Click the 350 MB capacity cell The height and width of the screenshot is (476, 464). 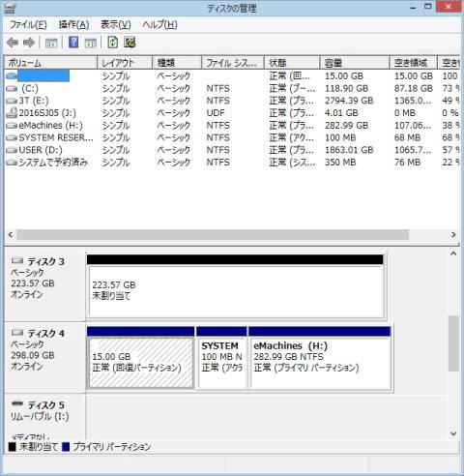(340, 163)
